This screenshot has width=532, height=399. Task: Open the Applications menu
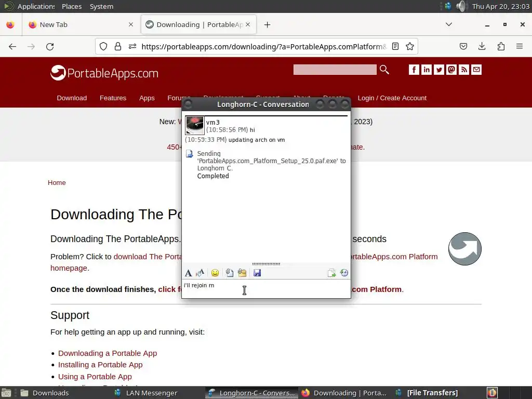coord(36,6)
